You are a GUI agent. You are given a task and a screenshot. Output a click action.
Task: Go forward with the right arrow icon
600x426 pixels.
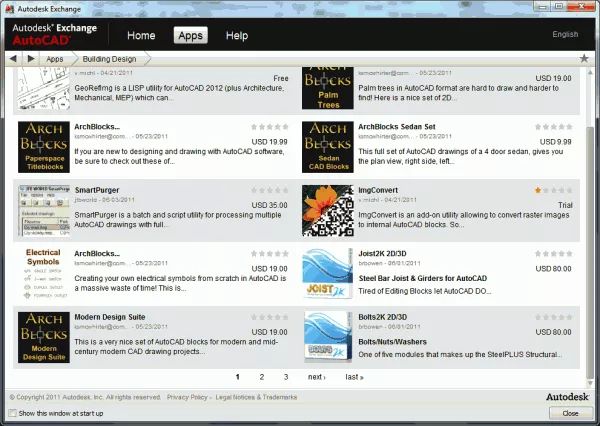(31, 59)
